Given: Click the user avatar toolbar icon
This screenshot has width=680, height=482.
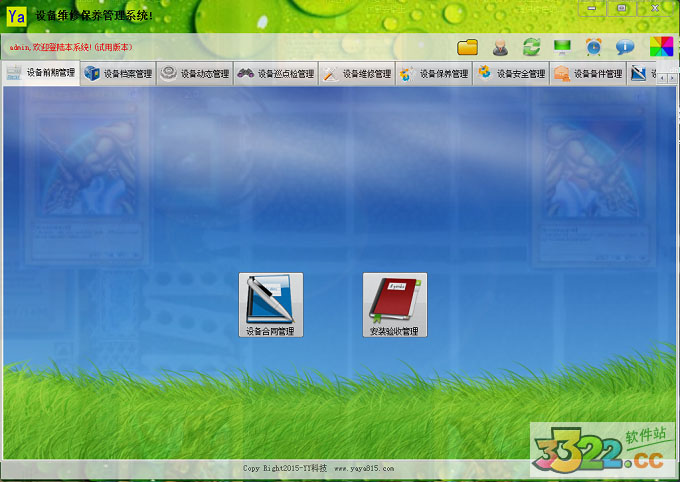Looking at the screenshot, I should click(x=500, y=47).
